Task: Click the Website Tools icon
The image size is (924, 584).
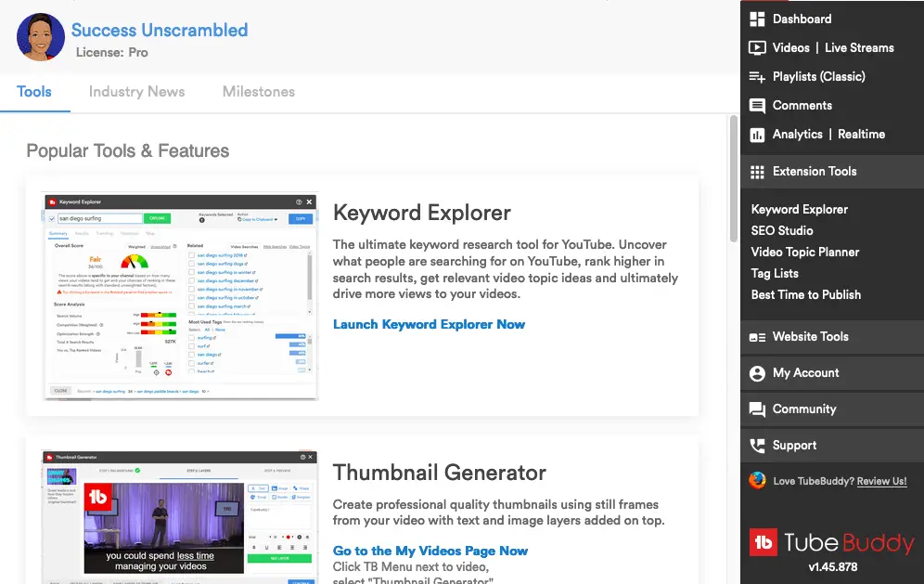Action: click(757, 337)
